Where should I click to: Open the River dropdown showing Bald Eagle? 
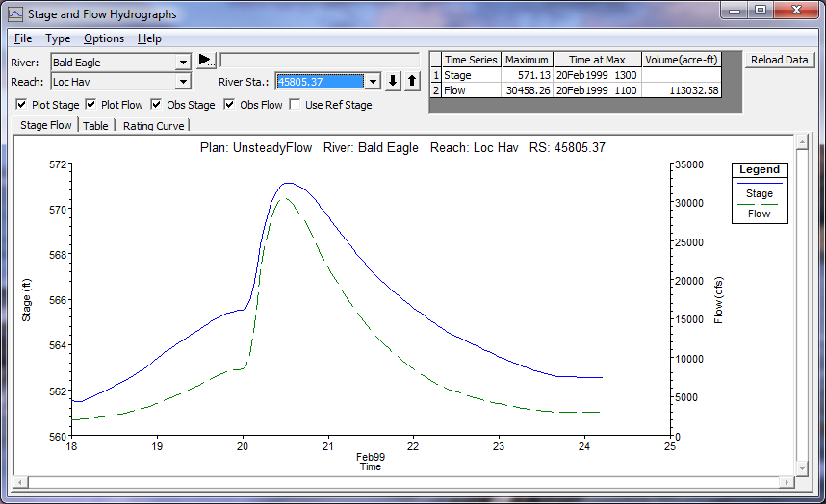pyautogui.click(x=183, y=63)
